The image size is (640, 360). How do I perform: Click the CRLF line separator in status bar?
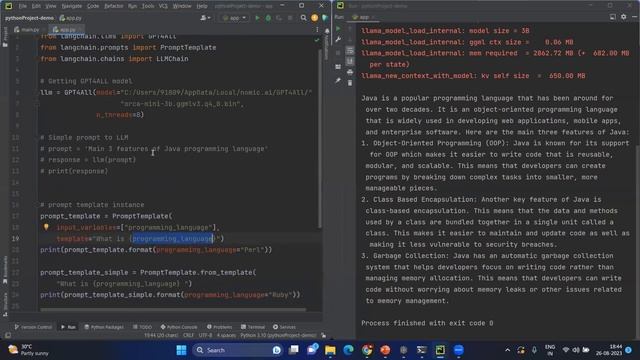click(188, 336)
